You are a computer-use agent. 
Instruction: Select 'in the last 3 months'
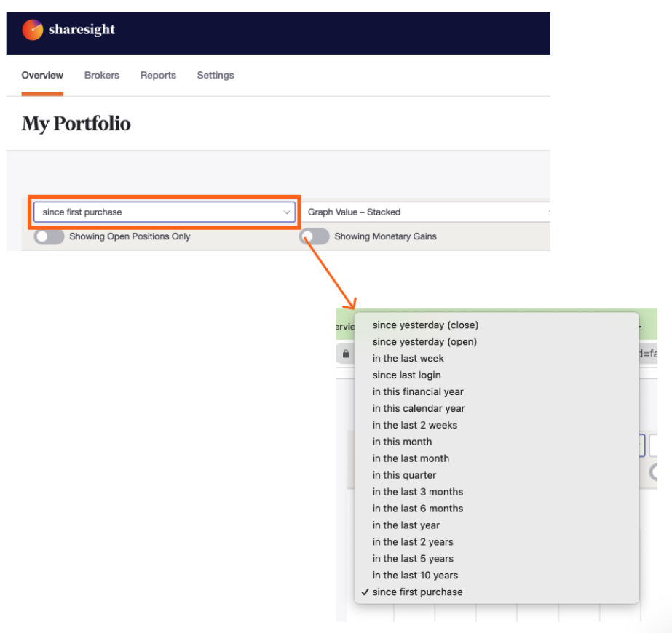(497, 492)
